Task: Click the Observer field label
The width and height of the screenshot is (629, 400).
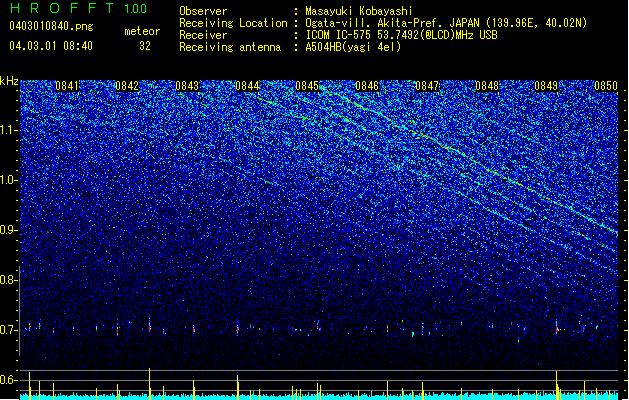Action: click(x=203, y=11)
